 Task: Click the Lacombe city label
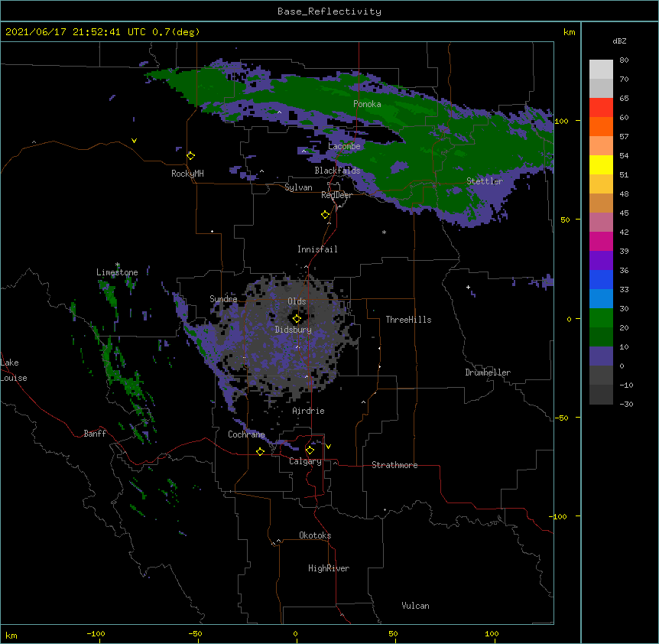pos(344,146)
